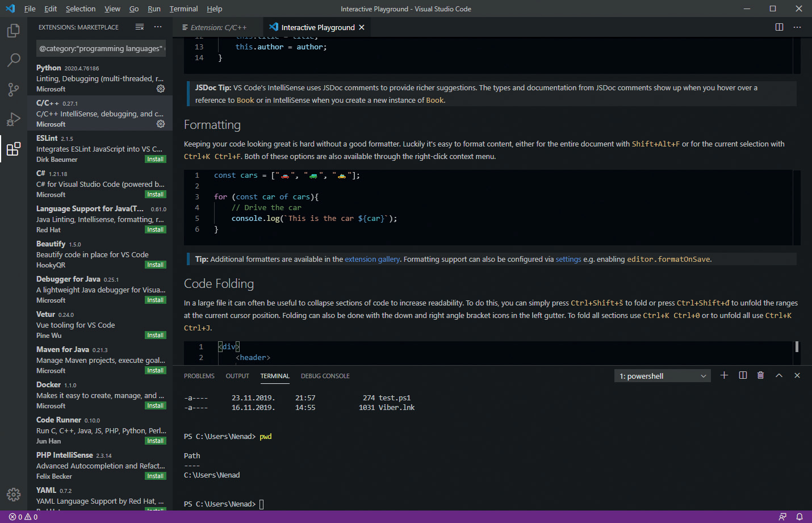Open the Terminal menu
Screen dimensions: 812x523
pyautogui.click(x=183, y=9)
